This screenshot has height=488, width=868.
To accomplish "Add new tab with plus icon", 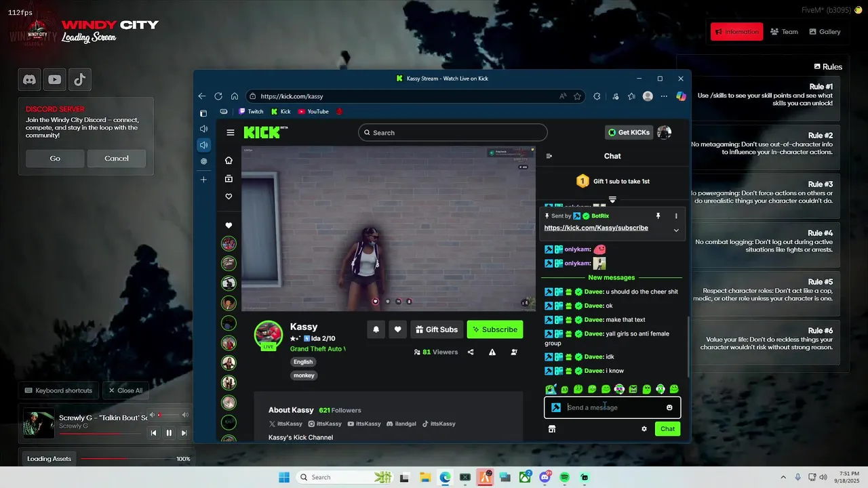I will pos(203,180).
